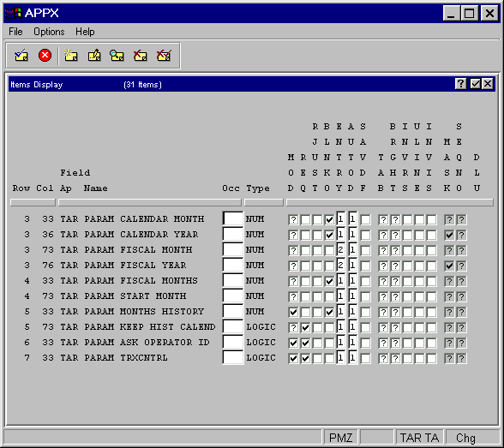The width and height of the screenshot is (504, 448).
Task: Toggle REQ checkbox for FISCAL MONTH row
Action: coord(305,250)
